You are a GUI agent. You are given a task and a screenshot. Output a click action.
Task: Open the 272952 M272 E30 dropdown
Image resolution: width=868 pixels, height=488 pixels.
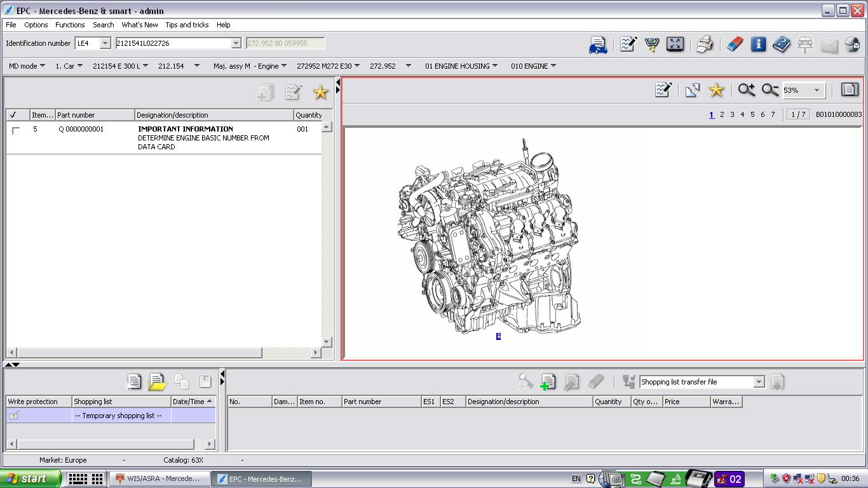point(328,66)
